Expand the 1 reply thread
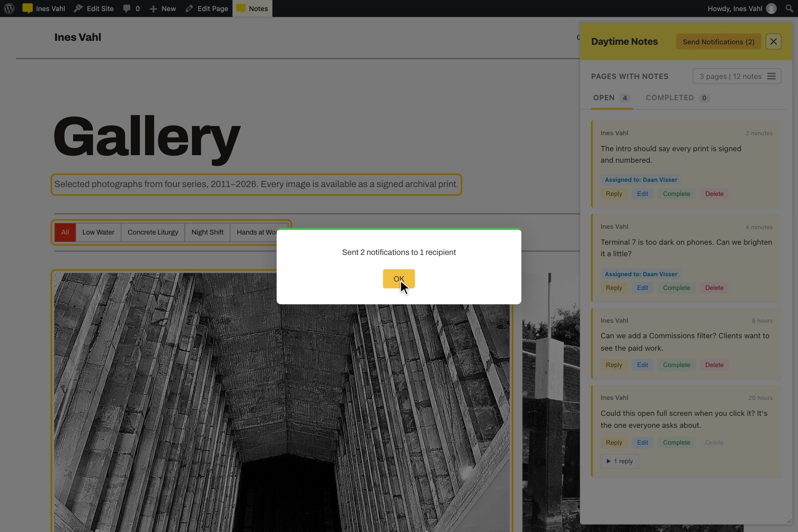This screenshot has height=532, width=798. click(620, 461)
